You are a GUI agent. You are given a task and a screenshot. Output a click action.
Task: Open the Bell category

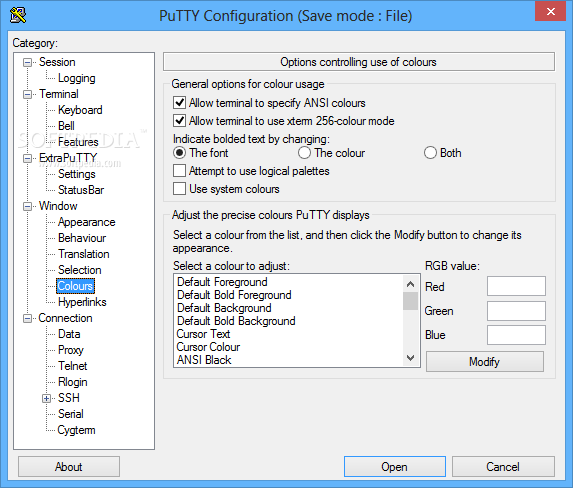point(66,126)
